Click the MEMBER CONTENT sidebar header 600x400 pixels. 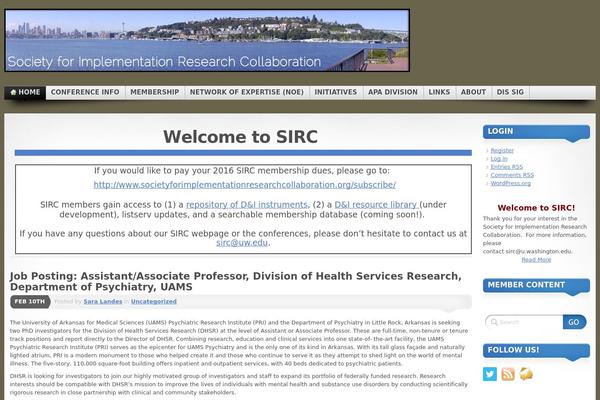(x=536, y=286)
